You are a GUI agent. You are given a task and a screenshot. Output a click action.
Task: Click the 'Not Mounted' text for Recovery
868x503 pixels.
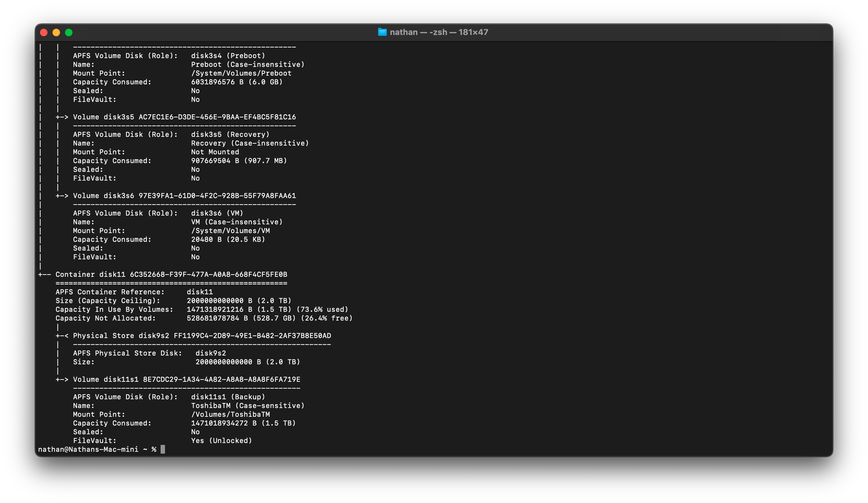(215, 152)
